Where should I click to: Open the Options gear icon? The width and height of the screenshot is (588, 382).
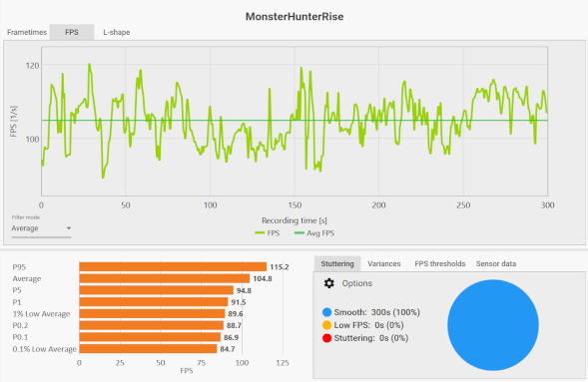pyautogui.click(x=328, y=283)
